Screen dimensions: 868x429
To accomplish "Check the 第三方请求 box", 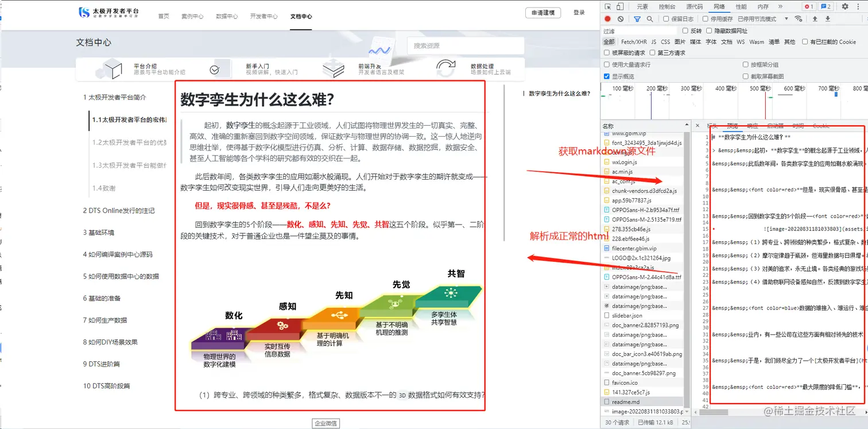I will tap(653, 53).
